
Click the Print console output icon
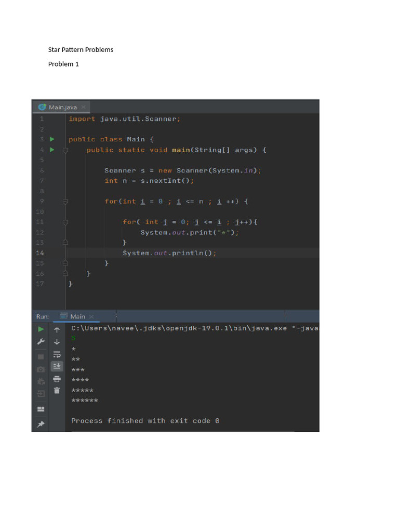point(57,379)
